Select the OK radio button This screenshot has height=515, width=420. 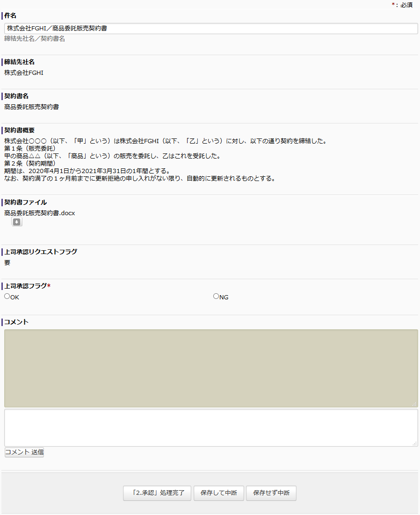[x=7, y=296]
